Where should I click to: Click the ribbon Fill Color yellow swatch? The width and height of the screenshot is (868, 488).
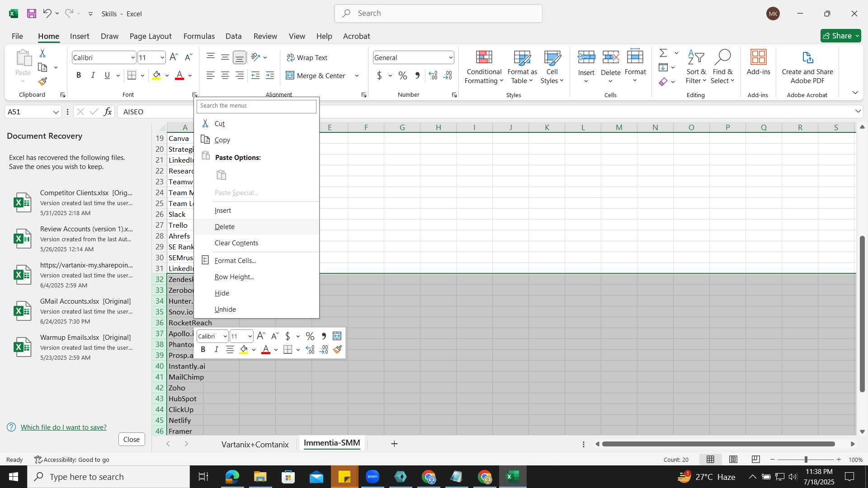click(x=156, y=75)
